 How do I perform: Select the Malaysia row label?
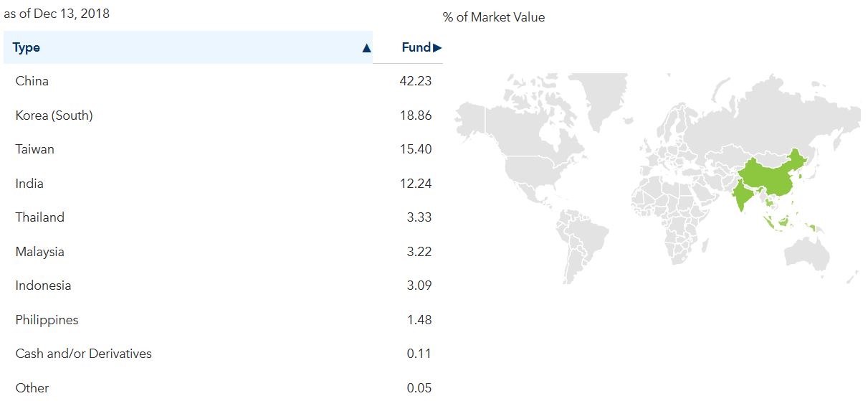40,252
